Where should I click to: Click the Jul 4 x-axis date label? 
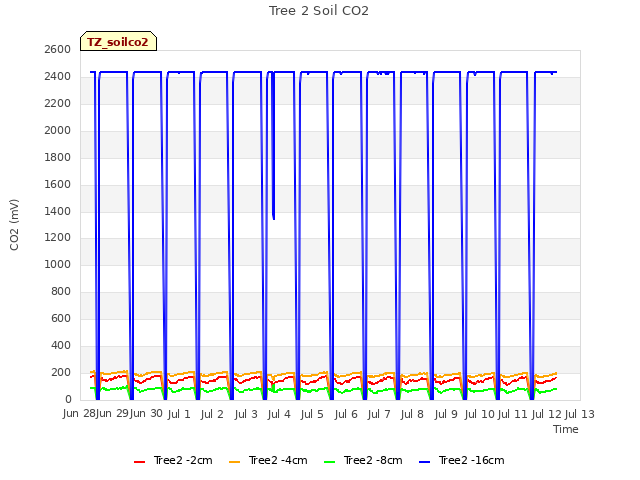tap(279, 414)
